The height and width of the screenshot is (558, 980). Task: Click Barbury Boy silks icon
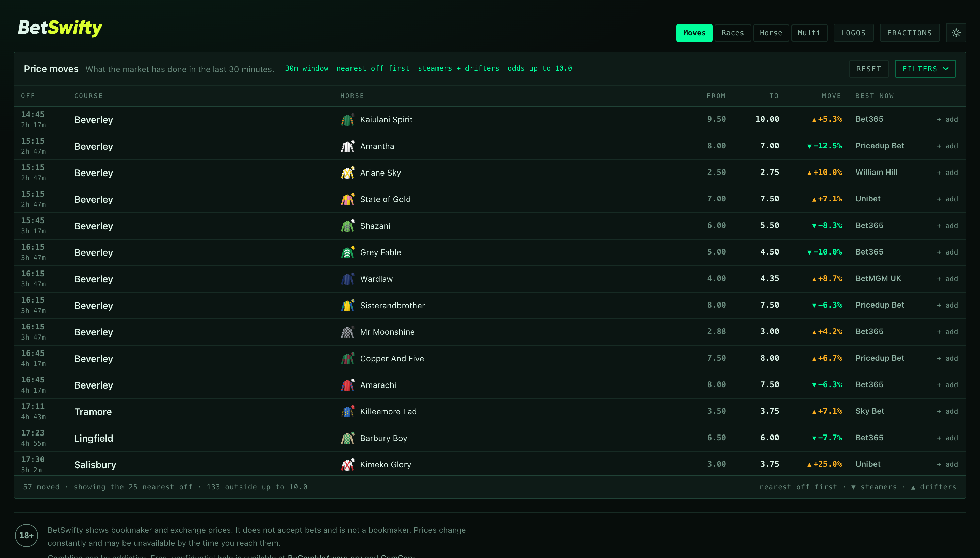tap(348, 438)
